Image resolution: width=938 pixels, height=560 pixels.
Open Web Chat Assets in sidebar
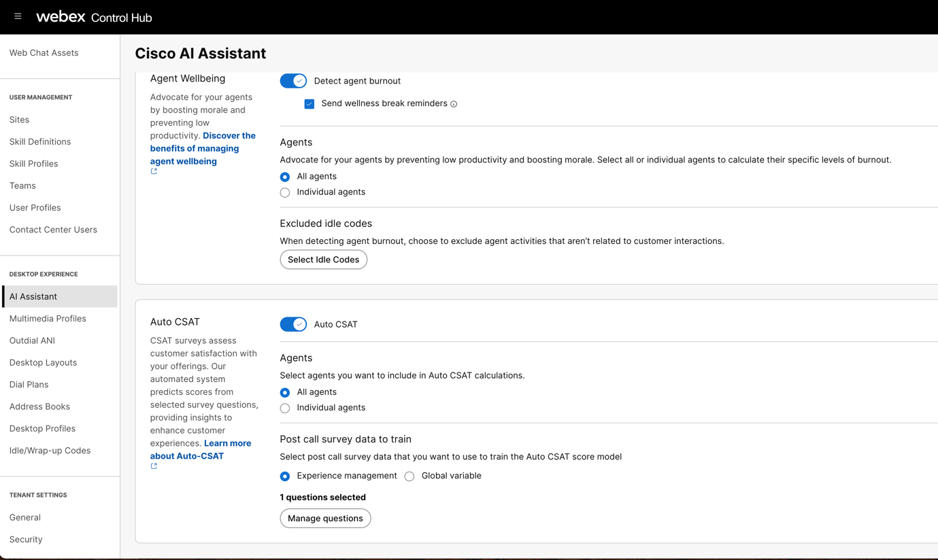pyautogui.click(x=44, y=53)
